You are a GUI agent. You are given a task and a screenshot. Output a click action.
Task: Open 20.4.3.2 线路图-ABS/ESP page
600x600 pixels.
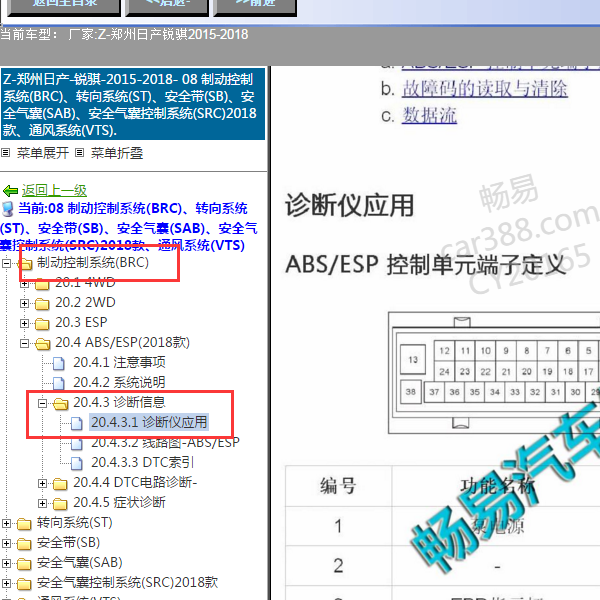tap(165, 443)
